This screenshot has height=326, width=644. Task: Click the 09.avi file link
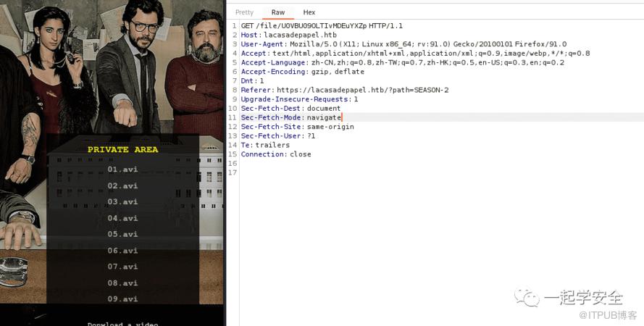[122, 299]
